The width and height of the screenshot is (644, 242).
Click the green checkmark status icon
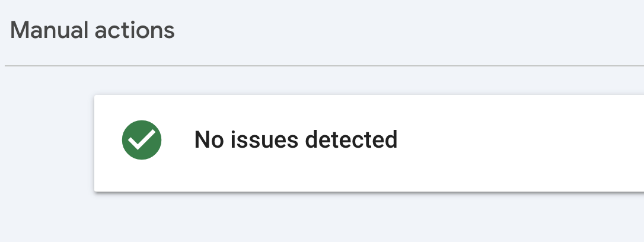point(142,140)
